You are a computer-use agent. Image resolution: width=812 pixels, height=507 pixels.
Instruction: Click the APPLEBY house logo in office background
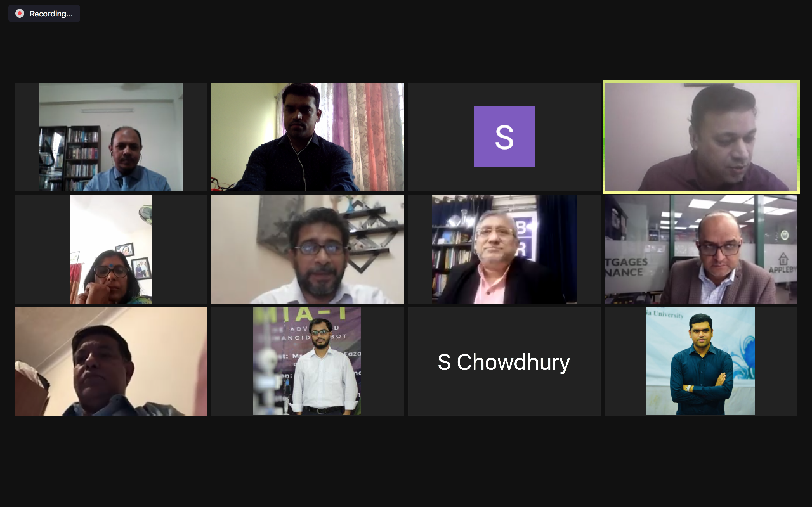point(783,263)
